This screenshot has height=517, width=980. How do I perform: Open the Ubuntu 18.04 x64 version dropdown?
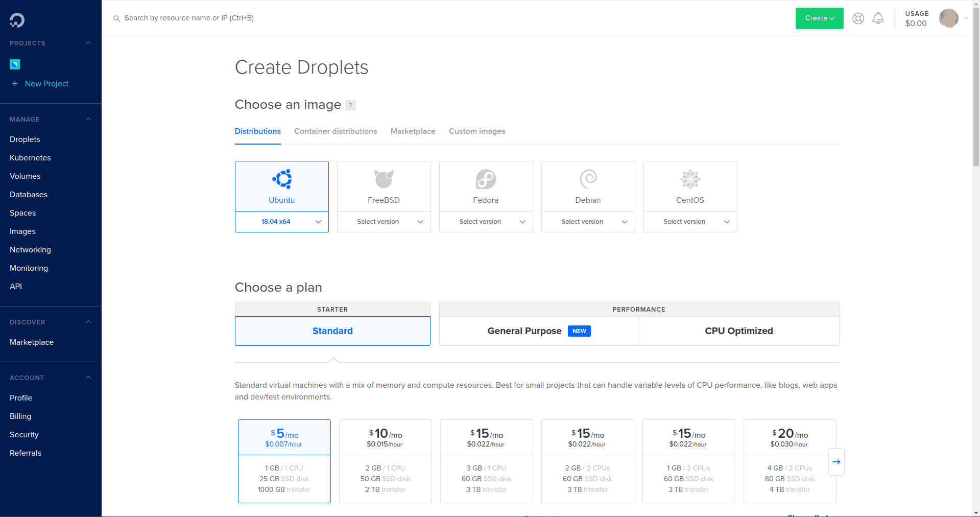(282, 222)
